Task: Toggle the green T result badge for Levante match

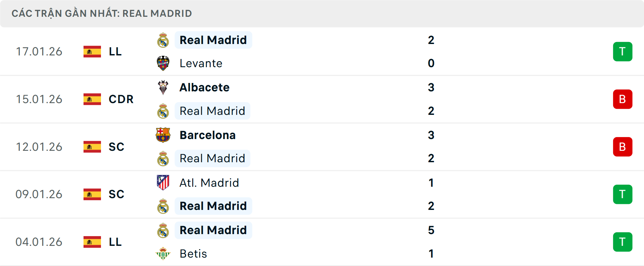Action: 623,51
